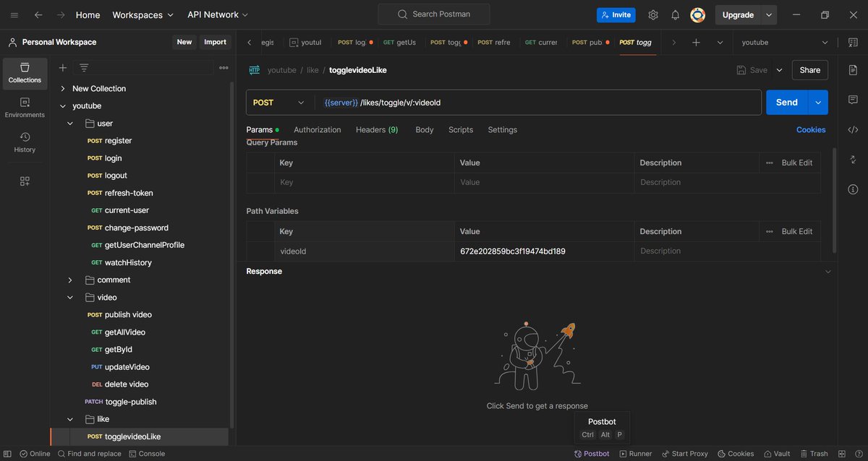868x461 pixels.
Task: Open the hamburger menu icon
Action: pyautogui.click(x=14, y=14)
